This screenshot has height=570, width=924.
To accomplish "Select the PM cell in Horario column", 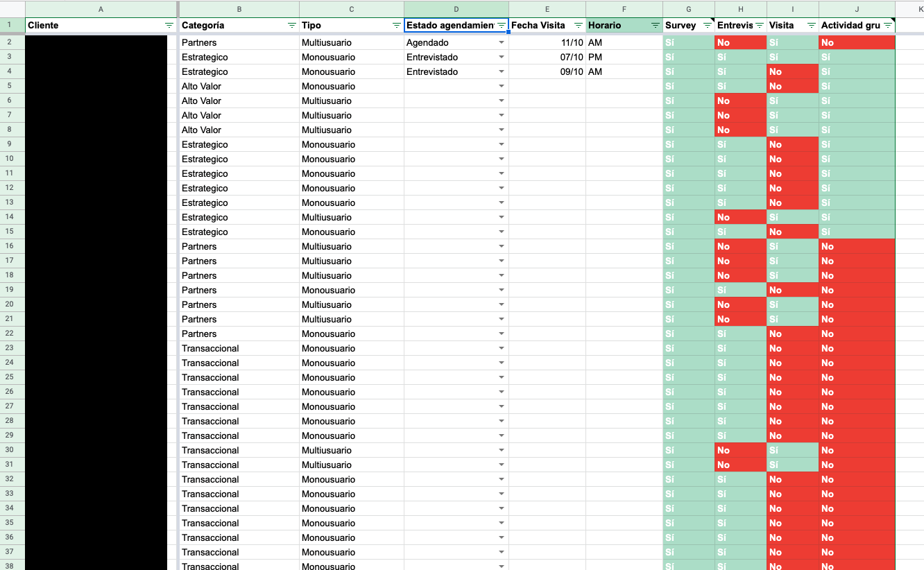I will pos(624,57).
